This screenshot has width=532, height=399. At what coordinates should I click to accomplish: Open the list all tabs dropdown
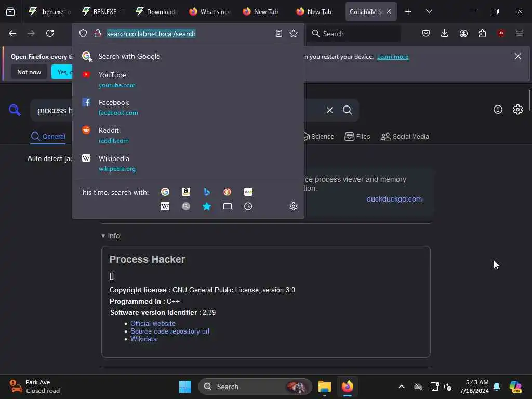(429, 11)
